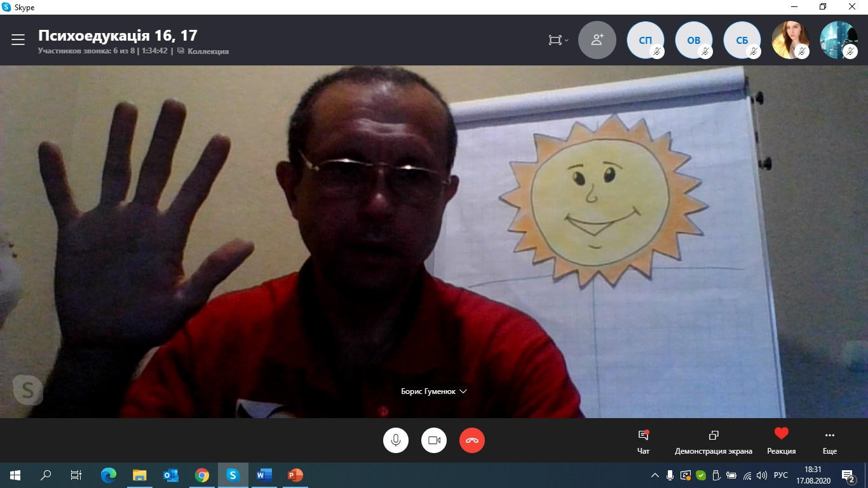Open PowerPoint from taskbar
This screenshot has height=488, width=868.
[295, 475]
